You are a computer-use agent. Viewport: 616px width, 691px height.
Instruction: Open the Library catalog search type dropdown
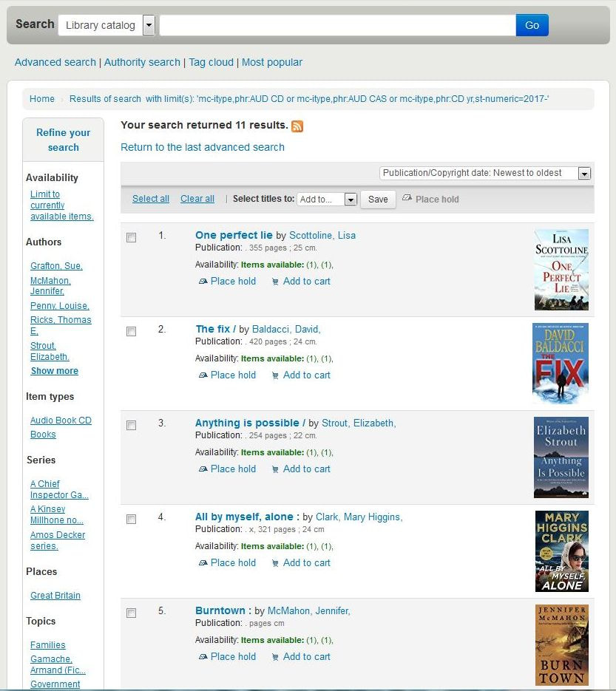click(x=149, y=25)
